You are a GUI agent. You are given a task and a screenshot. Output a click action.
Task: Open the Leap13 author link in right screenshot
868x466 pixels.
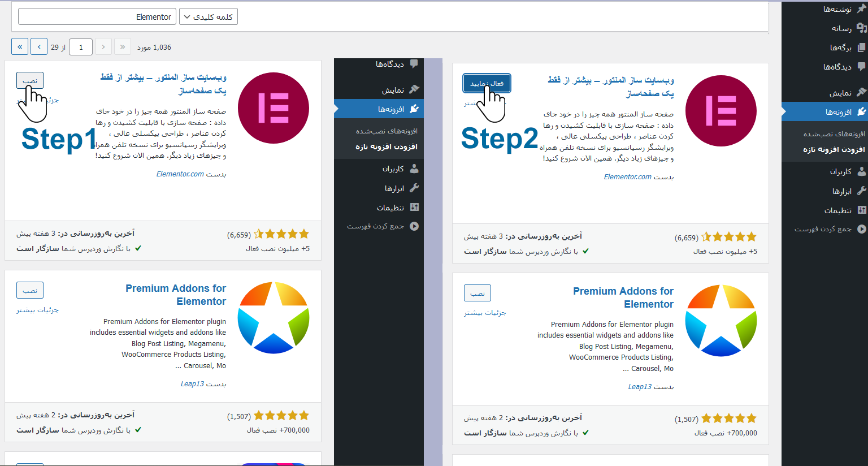point(640,387)
